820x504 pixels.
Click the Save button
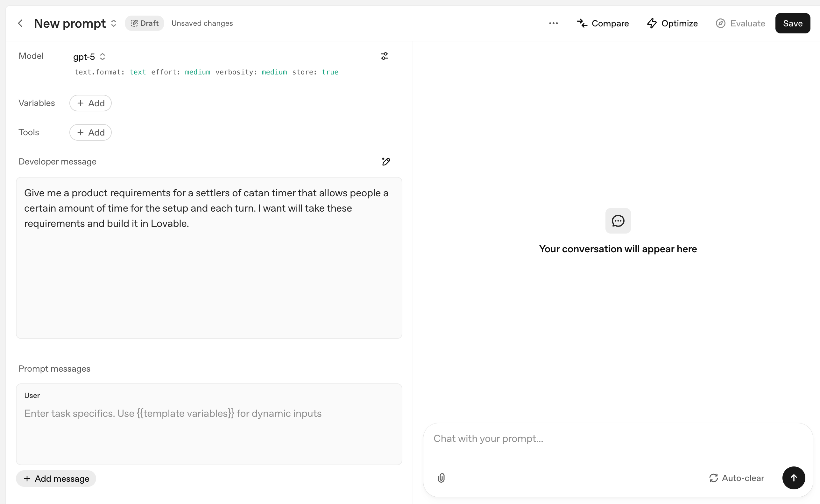click(792, 23)
